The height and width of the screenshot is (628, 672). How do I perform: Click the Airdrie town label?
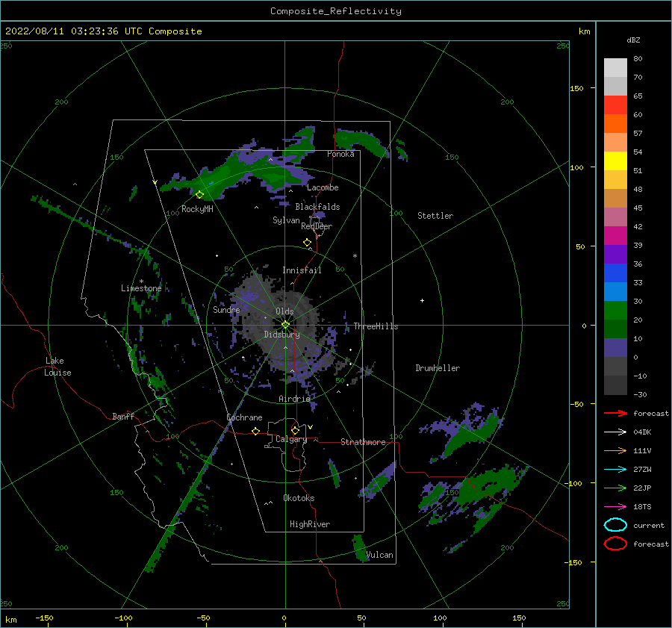point(294,399)
